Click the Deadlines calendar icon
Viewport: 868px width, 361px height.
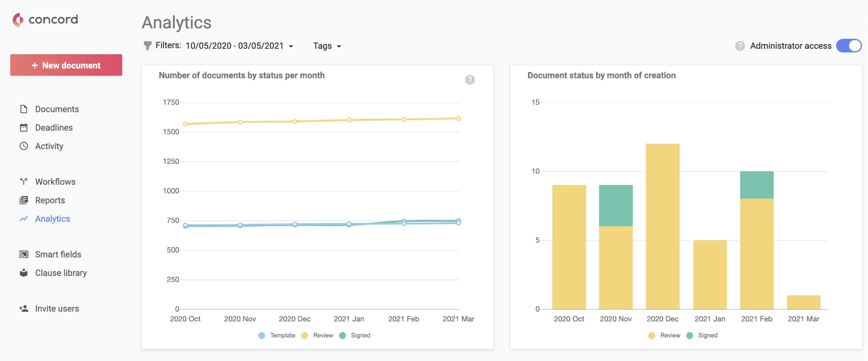coord(23,127)
